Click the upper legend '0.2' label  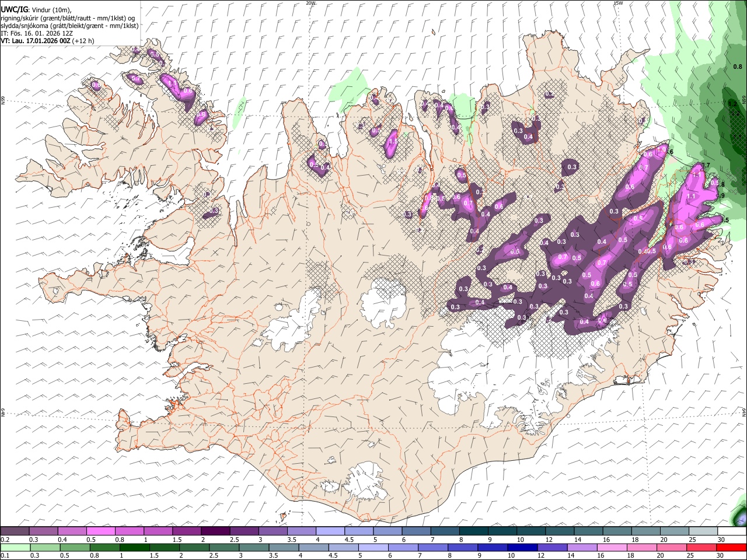coord(4,540)
